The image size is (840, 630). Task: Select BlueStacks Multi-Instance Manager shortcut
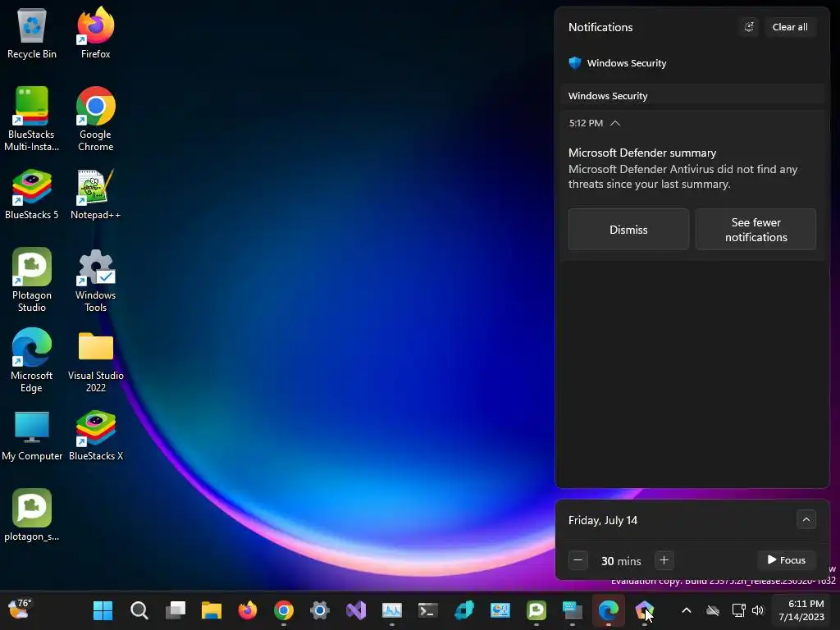click(x=32, y=119)
